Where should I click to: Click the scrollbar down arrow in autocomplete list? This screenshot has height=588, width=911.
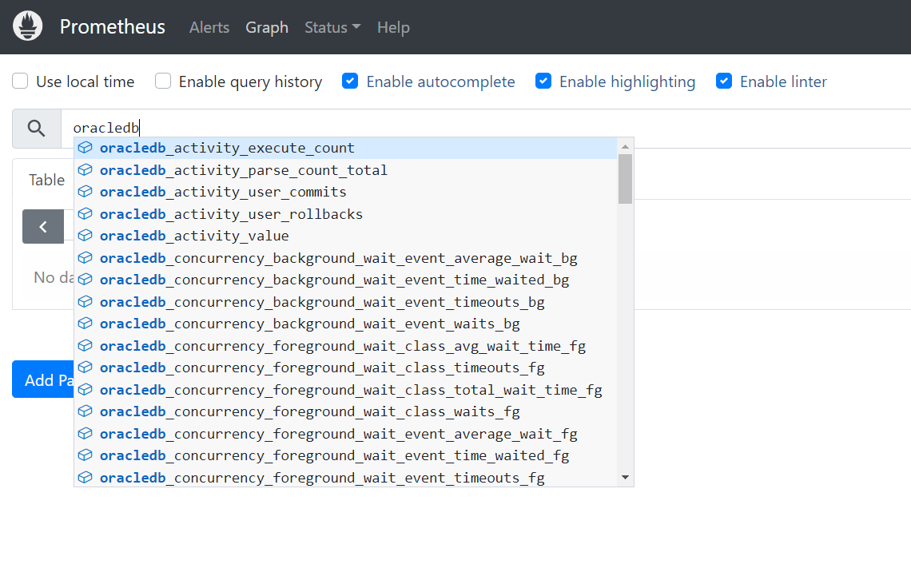pos(625,478)
